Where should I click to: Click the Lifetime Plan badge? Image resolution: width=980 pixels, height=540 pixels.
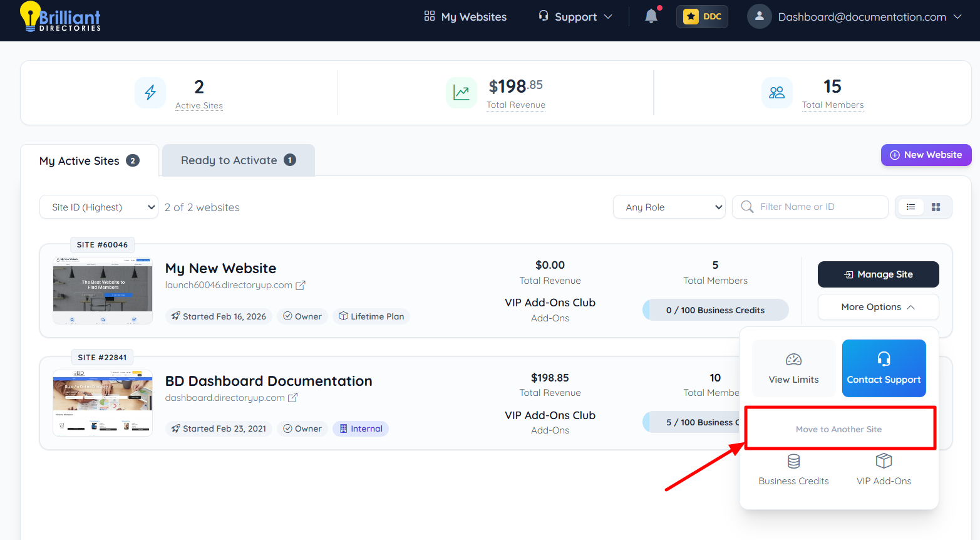(x=371, y=316)
